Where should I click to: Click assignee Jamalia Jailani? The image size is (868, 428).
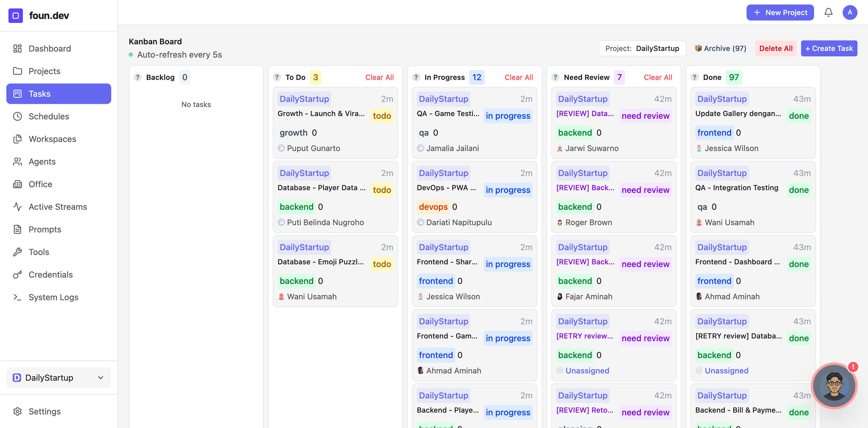(x=448, y=148)
